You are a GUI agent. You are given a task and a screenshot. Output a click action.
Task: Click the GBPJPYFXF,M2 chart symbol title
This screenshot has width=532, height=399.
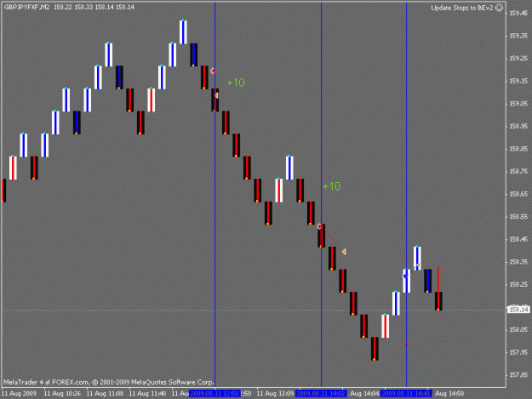pos(26,7)
